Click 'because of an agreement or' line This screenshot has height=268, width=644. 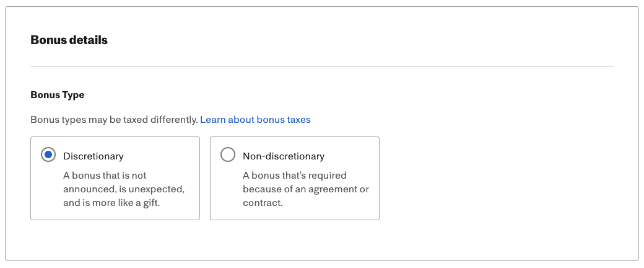pos(306,189)
